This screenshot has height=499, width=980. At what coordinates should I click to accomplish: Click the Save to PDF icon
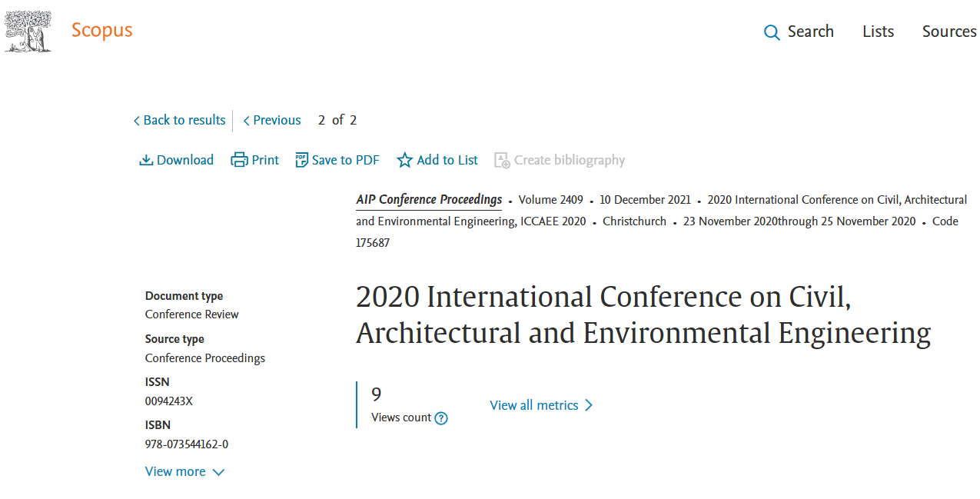(301, 160)
